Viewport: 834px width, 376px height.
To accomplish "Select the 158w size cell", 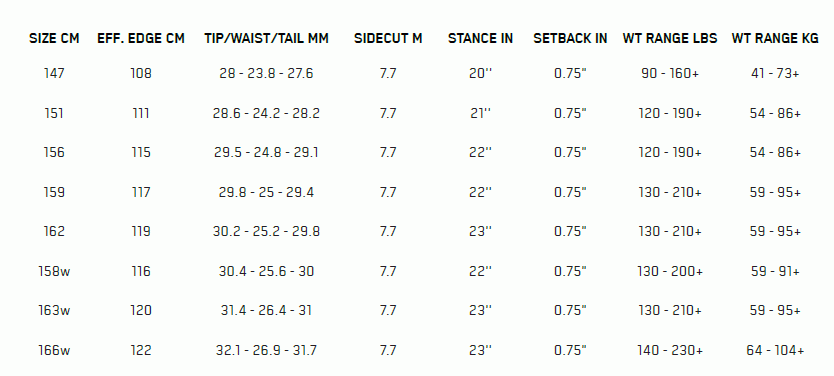I will coord(54,271).
